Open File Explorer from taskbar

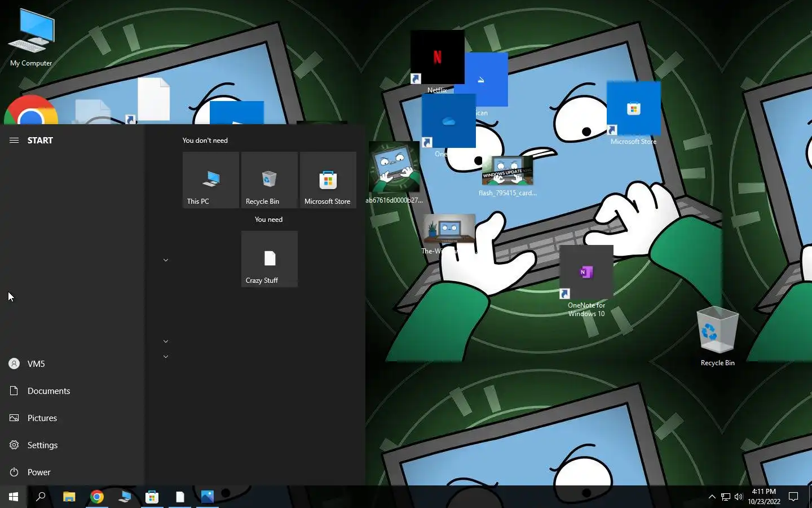(x=69, y=497)
